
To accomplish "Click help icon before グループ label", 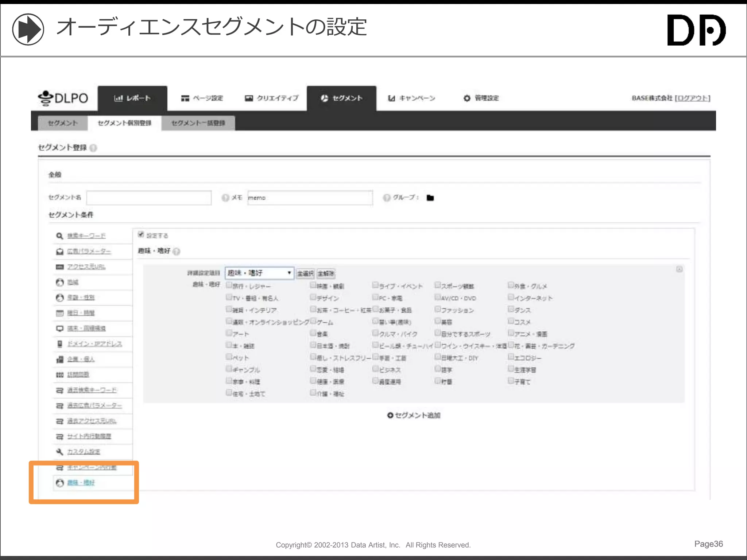I will [387, 198].
